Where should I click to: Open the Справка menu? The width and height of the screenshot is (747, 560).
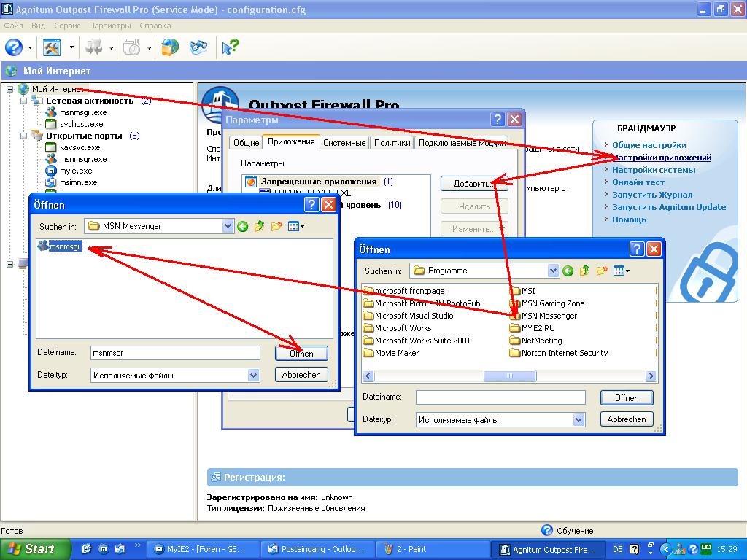(155, 26)
